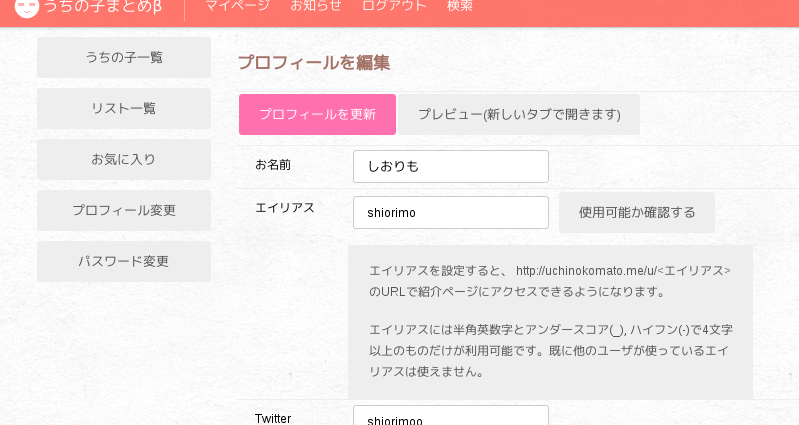Click into the エイリアス input box

point(451,213)
